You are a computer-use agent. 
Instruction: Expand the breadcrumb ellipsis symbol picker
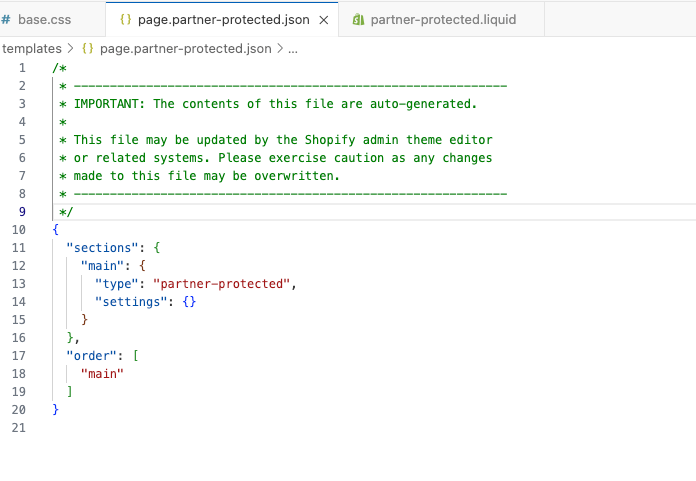point(292,48)
